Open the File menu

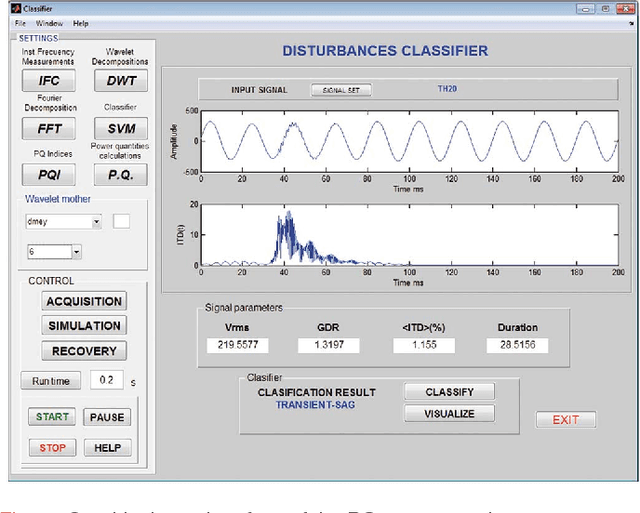pyautogui.click(x=20, y=23)
